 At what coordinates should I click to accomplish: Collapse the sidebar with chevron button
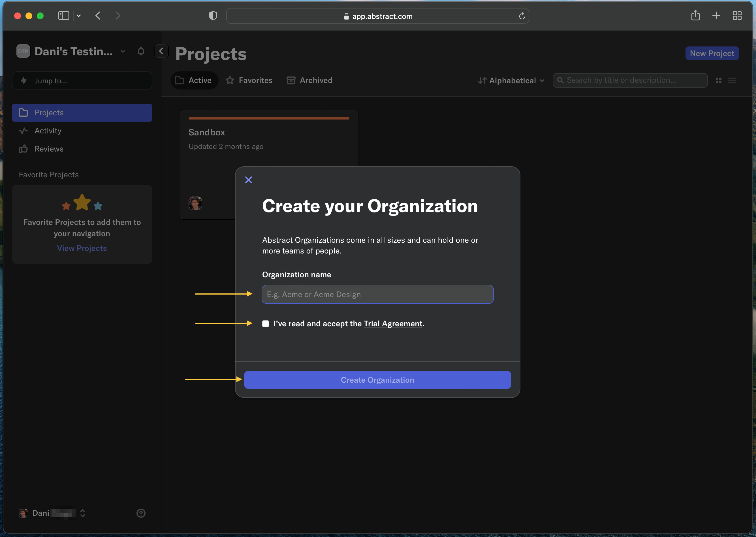coord(161,51)
